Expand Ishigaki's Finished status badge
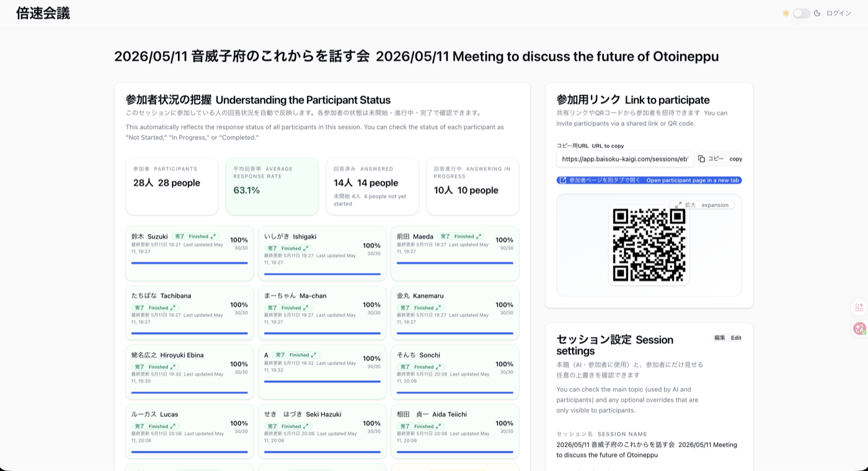 coord(288,248)
